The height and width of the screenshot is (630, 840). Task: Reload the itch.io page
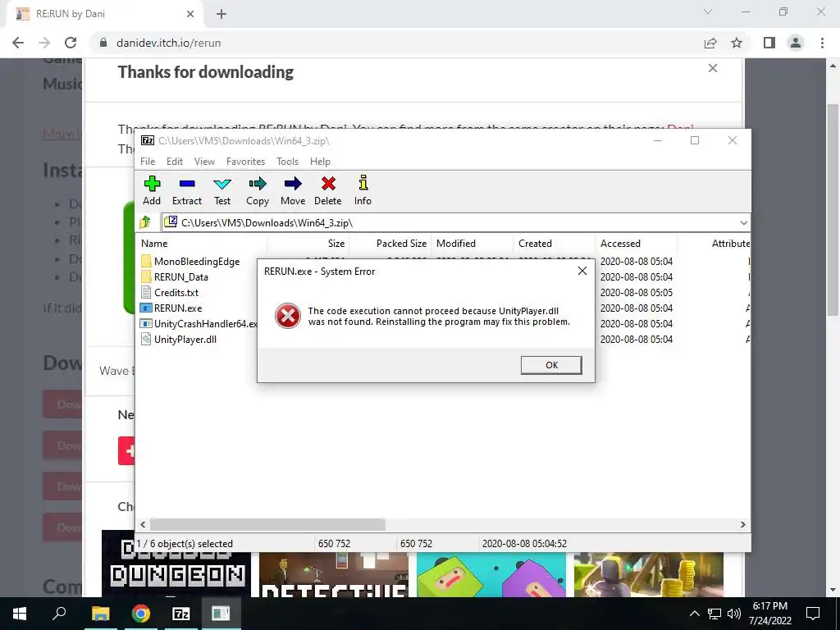71,43
